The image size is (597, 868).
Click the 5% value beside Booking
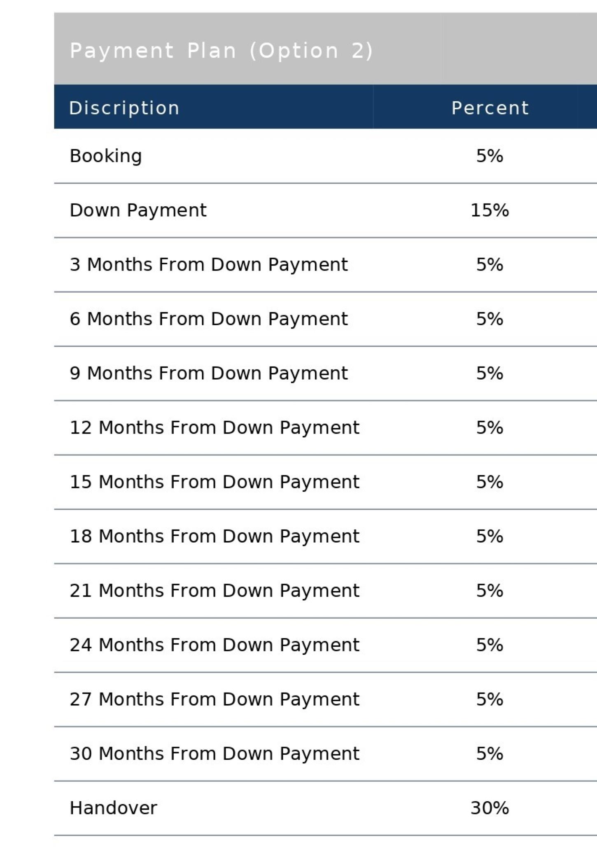pyautogui.click(x=490, y=156)
